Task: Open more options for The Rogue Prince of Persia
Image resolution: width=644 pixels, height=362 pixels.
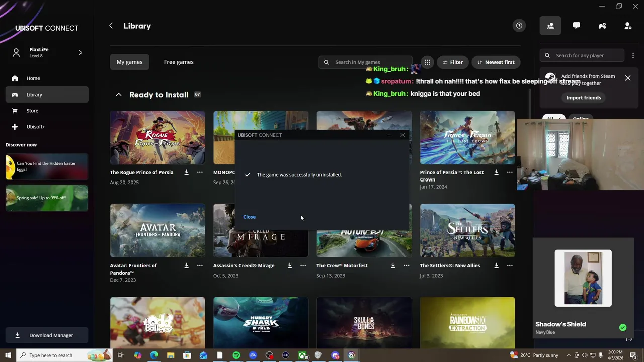Action: coord(200,172)
